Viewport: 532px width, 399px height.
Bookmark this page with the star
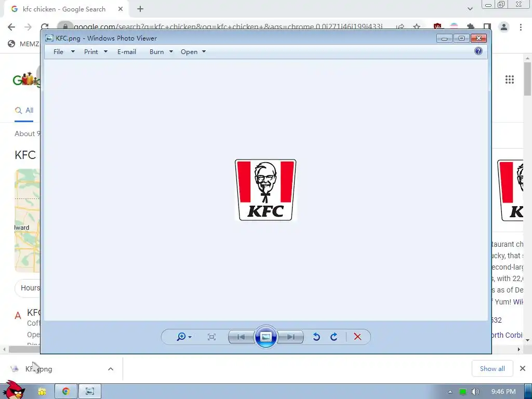coord(417,27)
